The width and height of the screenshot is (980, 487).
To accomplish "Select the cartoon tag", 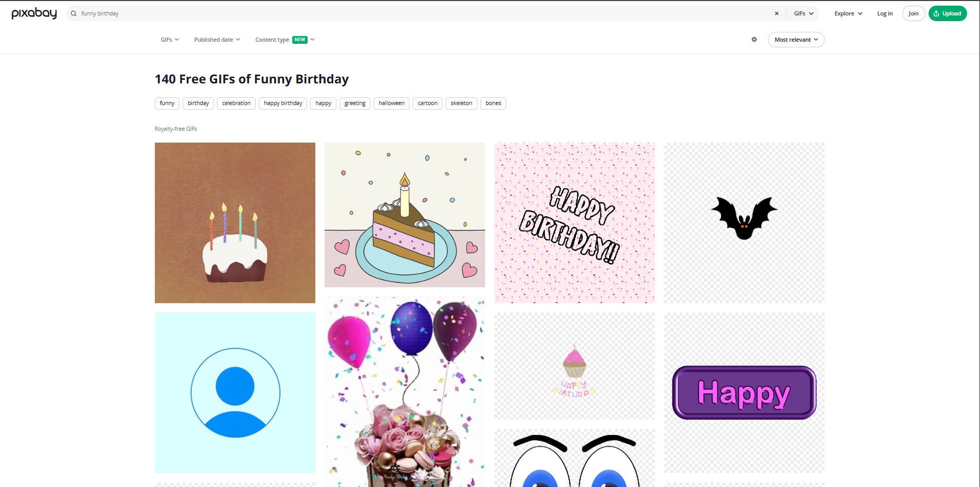I will (x=427, y=103).
